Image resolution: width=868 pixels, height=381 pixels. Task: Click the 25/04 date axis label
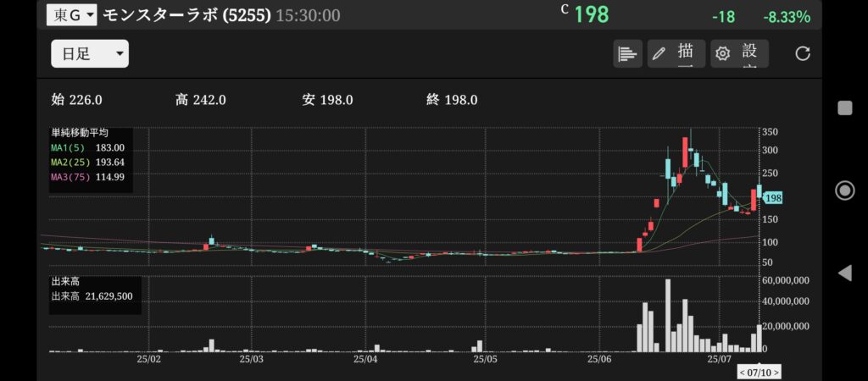[365, 359]
